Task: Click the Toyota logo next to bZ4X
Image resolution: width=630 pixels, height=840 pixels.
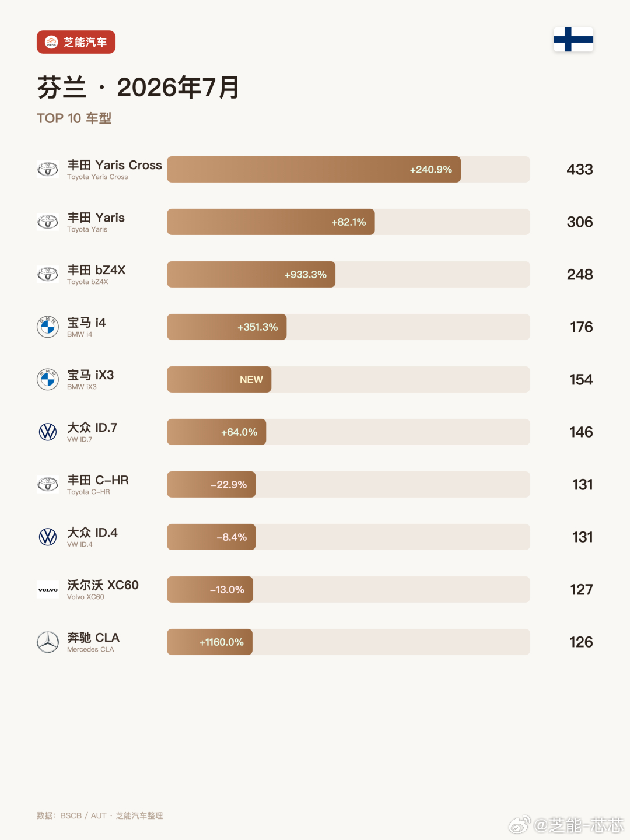Action: pos(48,274)
